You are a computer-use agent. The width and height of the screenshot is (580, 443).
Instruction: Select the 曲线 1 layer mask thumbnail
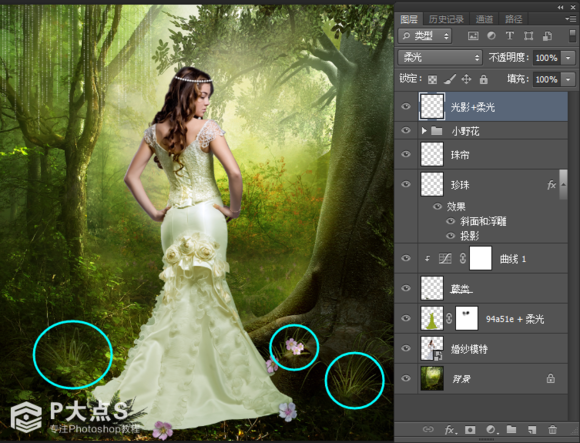(480, 258)
